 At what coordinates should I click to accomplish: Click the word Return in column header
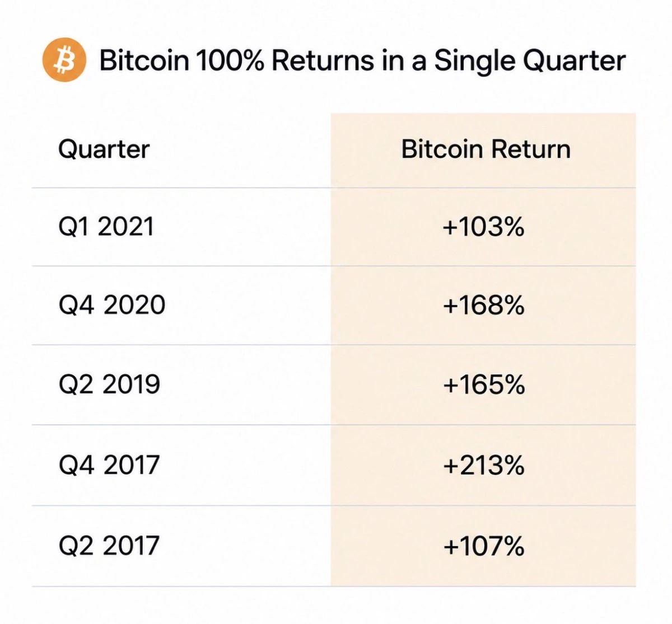(x=531, y=149)
